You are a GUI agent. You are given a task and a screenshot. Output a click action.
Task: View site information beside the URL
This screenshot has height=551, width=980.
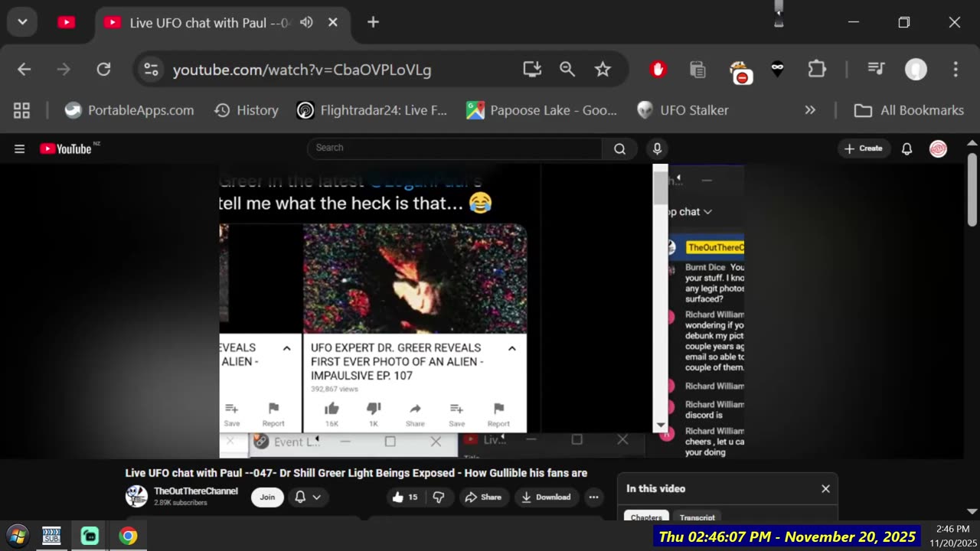tap(151, 70)
